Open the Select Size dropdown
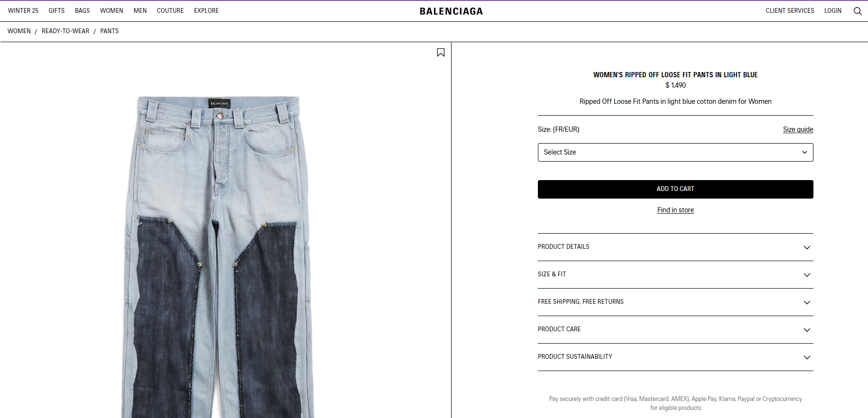 click(x=675, y=152)
